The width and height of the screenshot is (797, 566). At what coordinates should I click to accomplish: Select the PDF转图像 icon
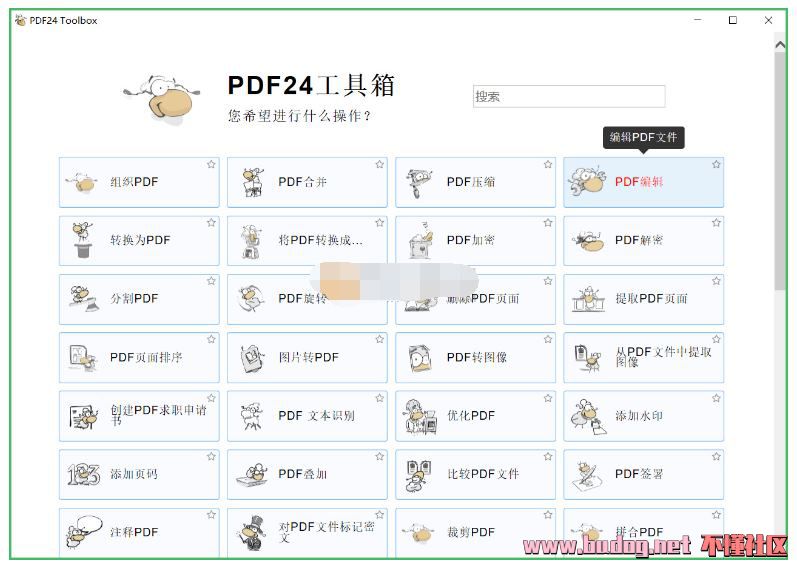click(420, 358)
